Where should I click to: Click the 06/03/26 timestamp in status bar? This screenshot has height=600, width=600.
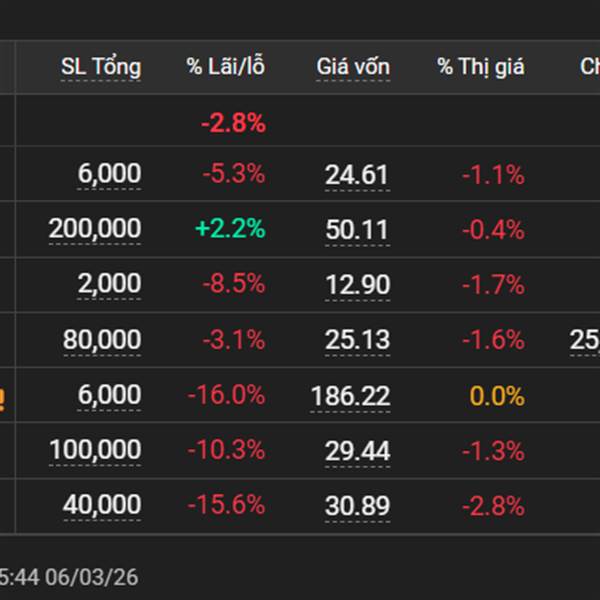tap(95, 577)
